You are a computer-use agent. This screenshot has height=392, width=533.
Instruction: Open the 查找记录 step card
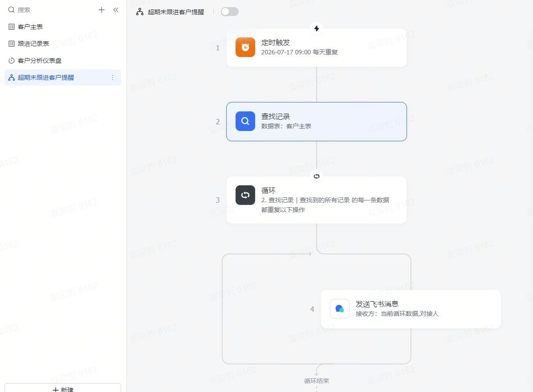[x=317, y=121]
